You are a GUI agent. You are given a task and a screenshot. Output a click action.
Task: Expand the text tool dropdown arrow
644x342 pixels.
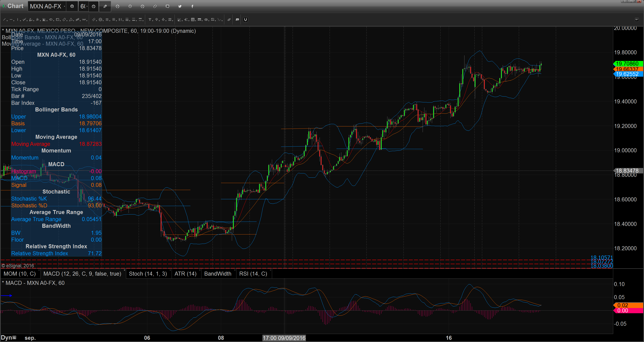pos(153,21)
